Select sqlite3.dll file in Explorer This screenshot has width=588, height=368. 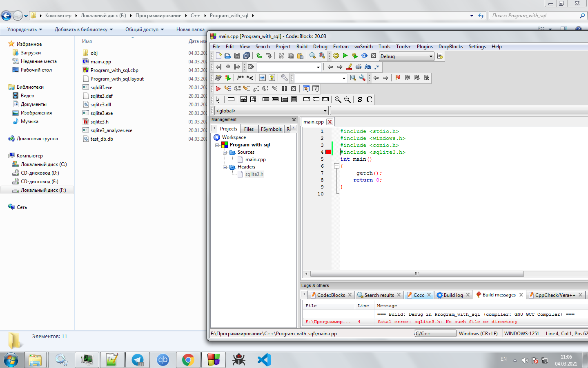[x=101, y=105]
